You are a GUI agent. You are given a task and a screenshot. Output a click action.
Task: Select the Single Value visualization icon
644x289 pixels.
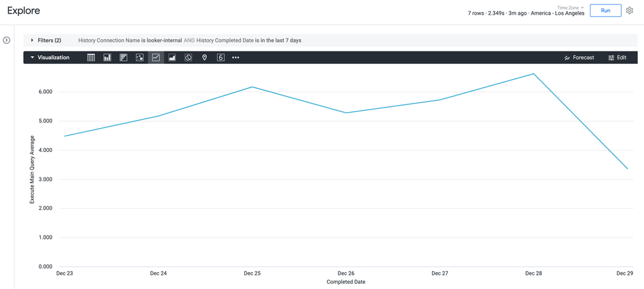220,58
